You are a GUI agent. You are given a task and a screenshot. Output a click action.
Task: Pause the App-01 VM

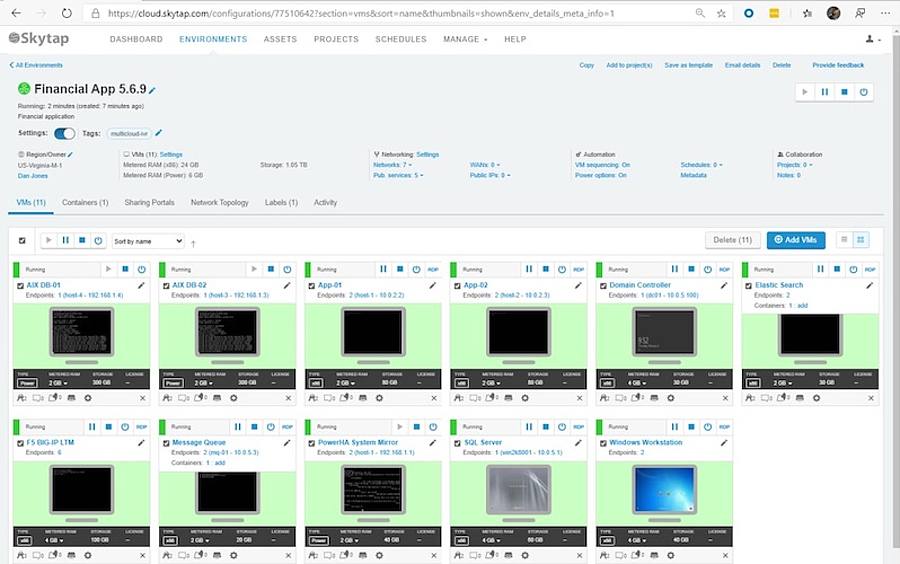[383, 269]
